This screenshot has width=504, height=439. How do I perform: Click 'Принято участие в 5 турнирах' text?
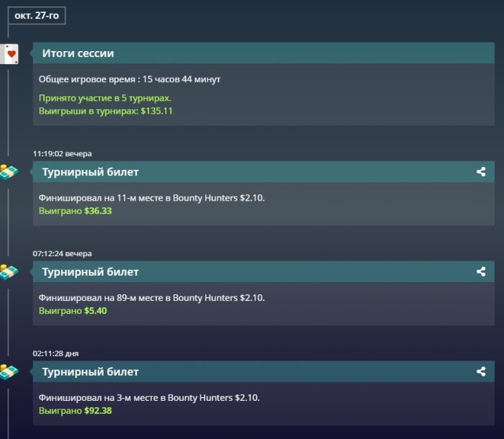tap(105, 98)
